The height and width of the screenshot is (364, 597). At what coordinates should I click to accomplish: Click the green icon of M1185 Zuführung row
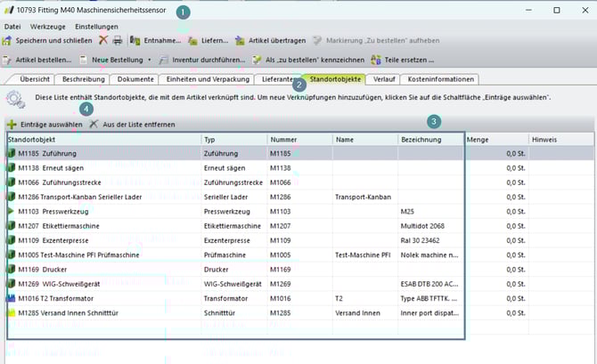(x=12, y=153)
